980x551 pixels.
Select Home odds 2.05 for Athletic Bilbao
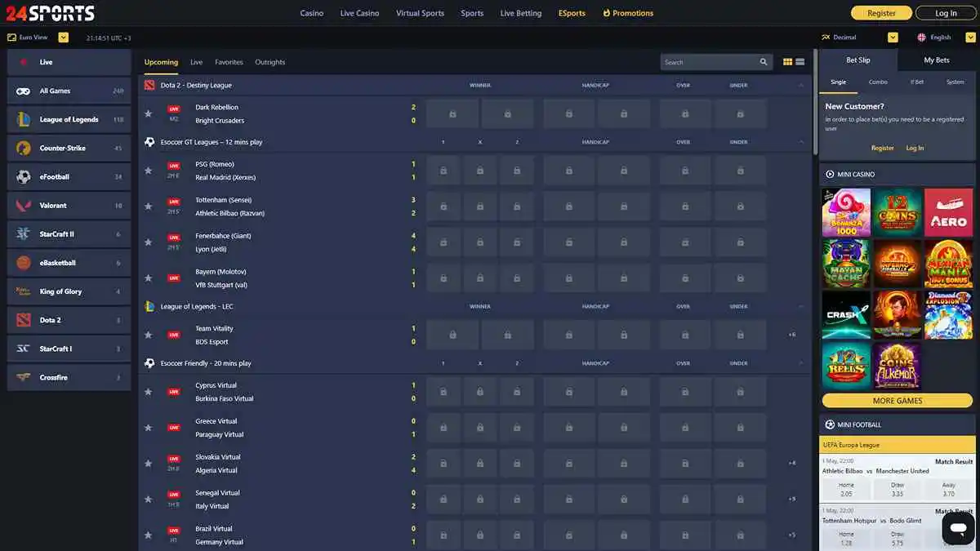[846, 490]
